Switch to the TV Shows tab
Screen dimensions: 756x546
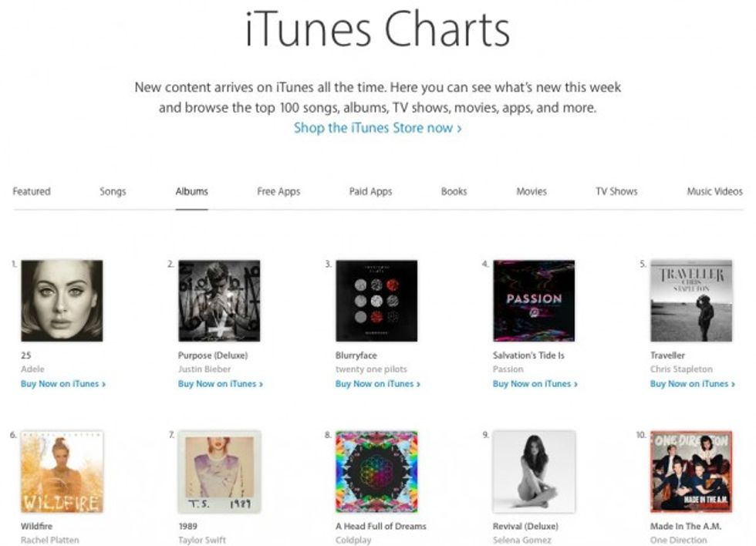pyautogui.click(x=616, y=191)
